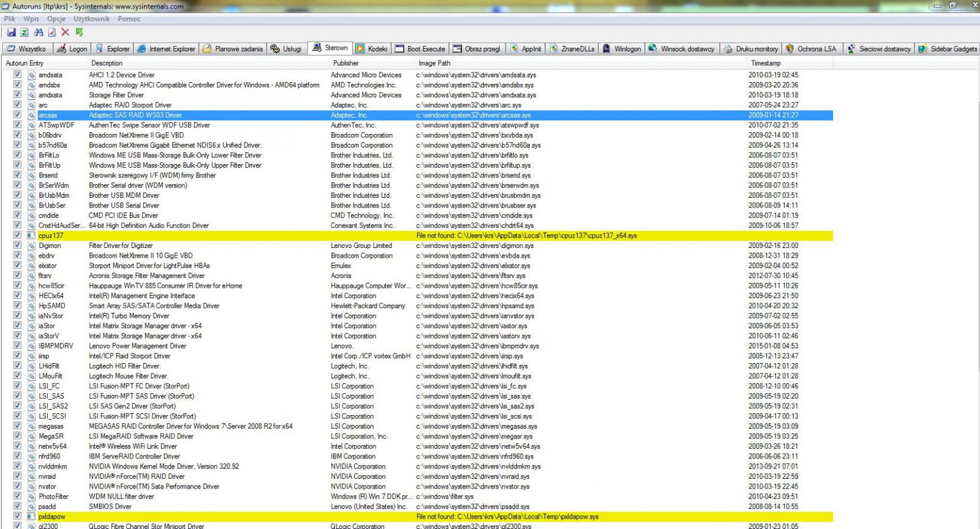
Task: Open the Użytkownik menu
Action: pos(92,19)
